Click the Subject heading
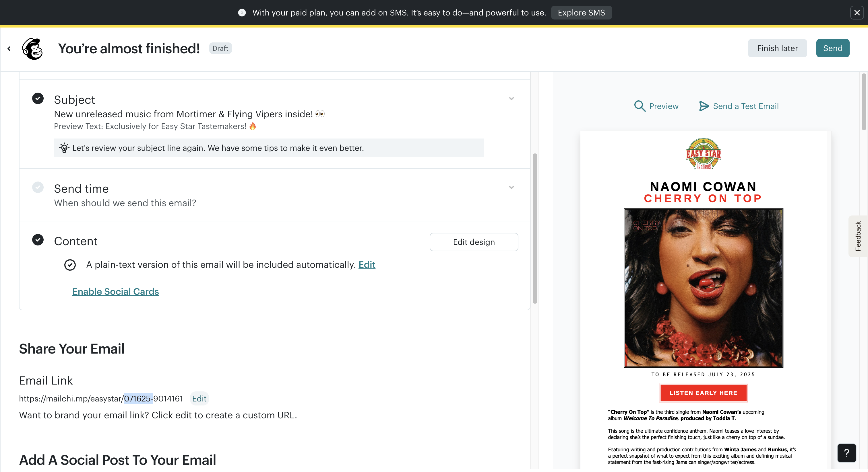 click(x=74, y=100)
